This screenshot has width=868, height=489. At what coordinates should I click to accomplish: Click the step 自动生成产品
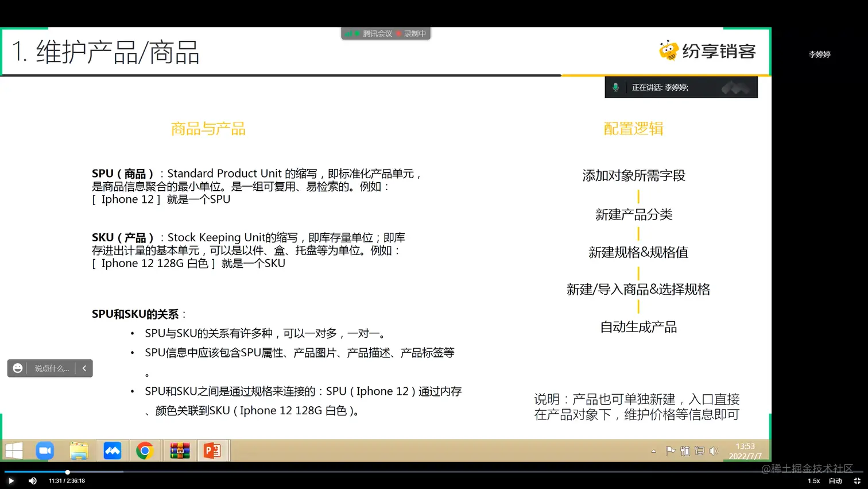[638, 328]
